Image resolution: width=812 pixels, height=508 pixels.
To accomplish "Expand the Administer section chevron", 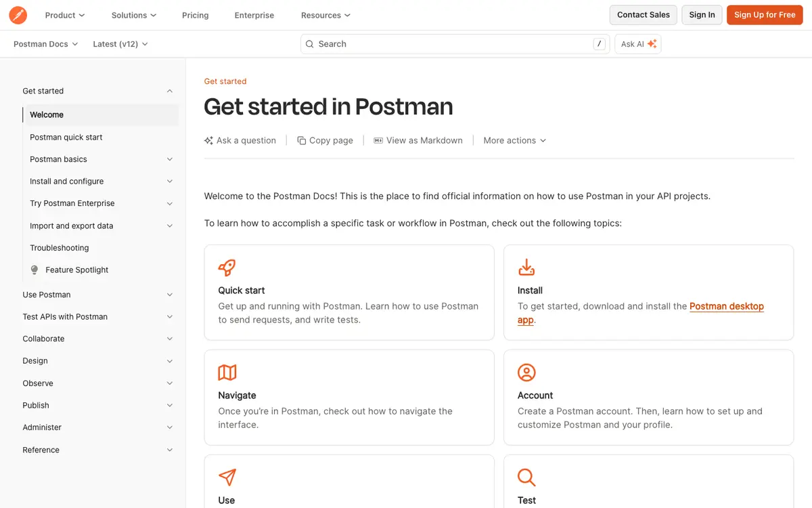I will [x=170, y=427].
